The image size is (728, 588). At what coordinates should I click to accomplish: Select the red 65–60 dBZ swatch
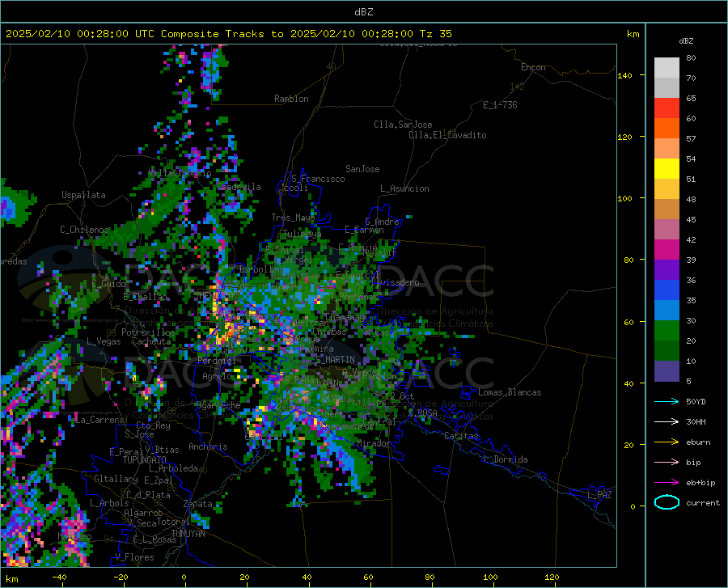[667, 108]
